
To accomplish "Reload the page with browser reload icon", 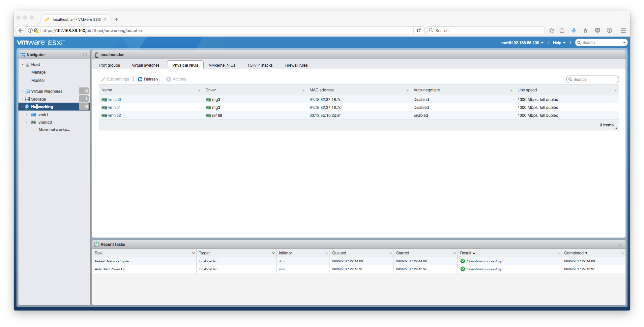I will pyautogui.click(x=419, y=30).
